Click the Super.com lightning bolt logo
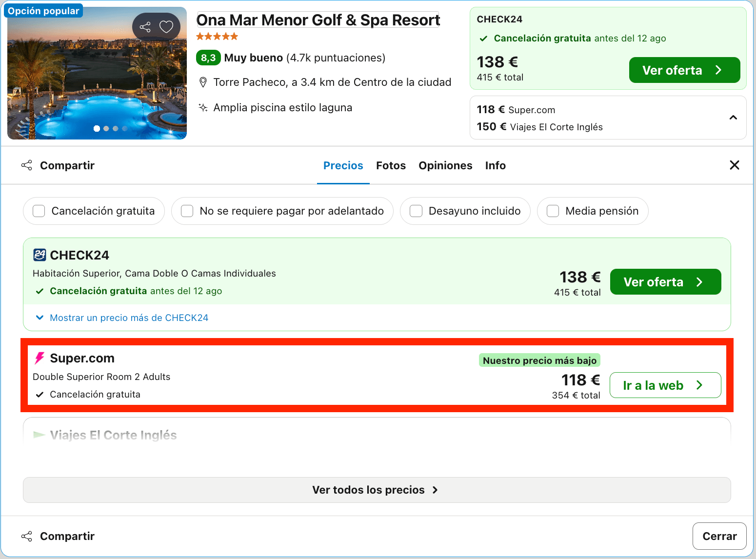The image size is (756, 559). tap(40, 359)
